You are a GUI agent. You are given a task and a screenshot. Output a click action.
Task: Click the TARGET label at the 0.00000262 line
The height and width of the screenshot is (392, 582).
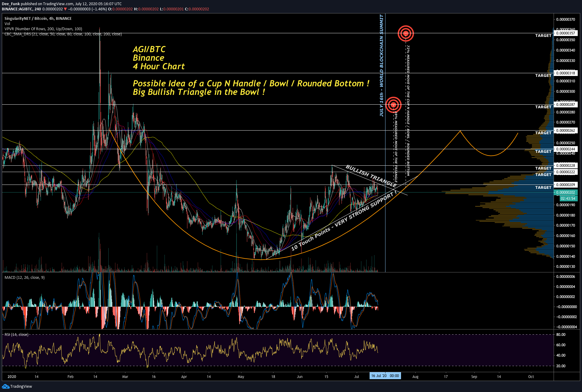[x=543, y=133]
